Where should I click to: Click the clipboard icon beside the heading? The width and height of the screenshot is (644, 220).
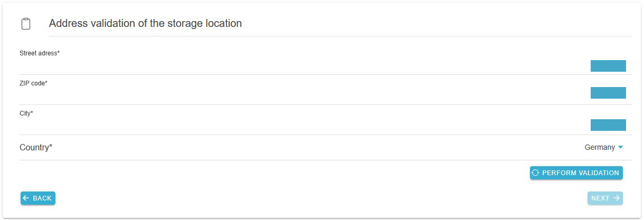pyautogui.click(x=25, y=24)
